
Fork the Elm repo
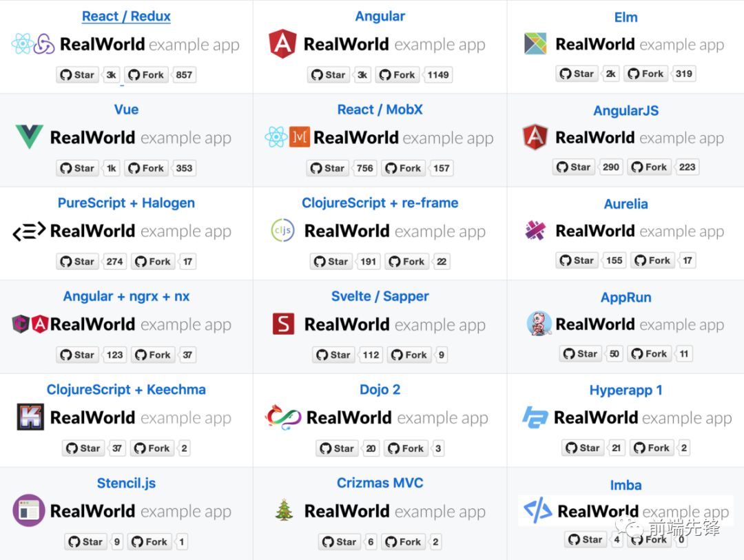point(645,74)
